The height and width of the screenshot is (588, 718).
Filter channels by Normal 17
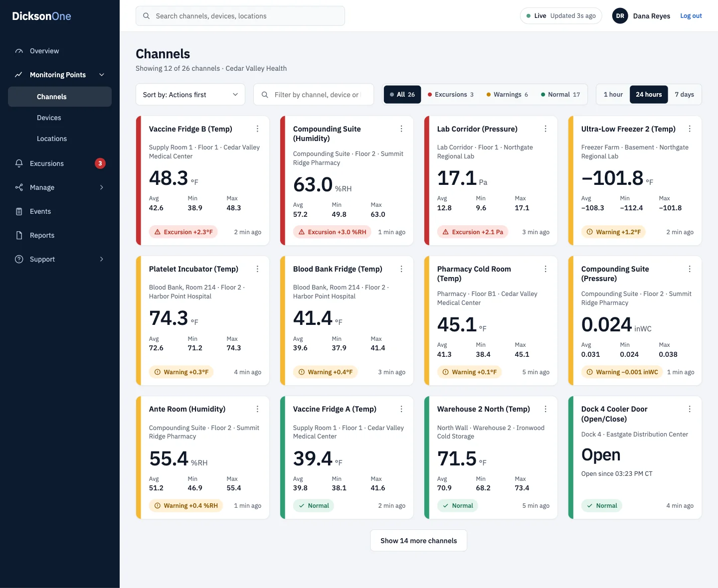[560, 95]
